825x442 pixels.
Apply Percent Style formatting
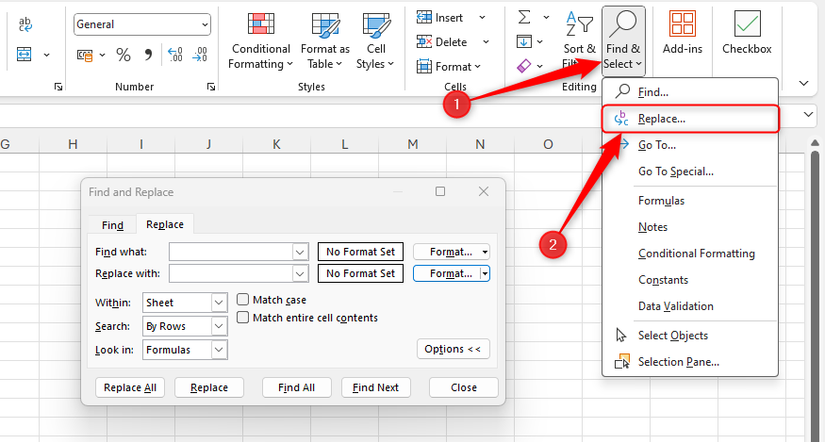123,55
